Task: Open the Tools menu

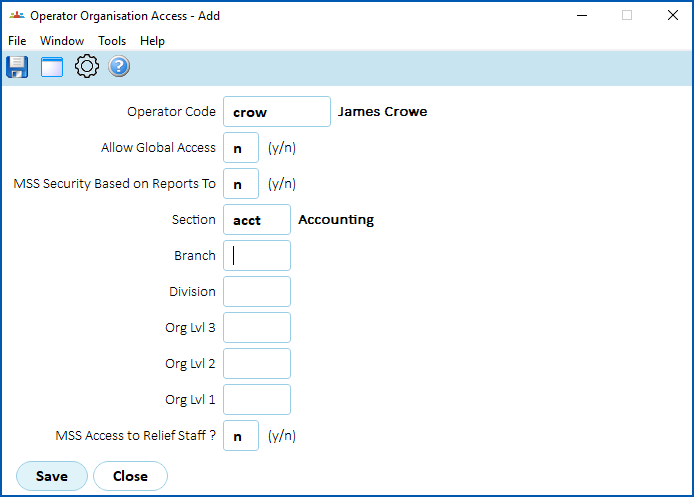Action: 112,41
